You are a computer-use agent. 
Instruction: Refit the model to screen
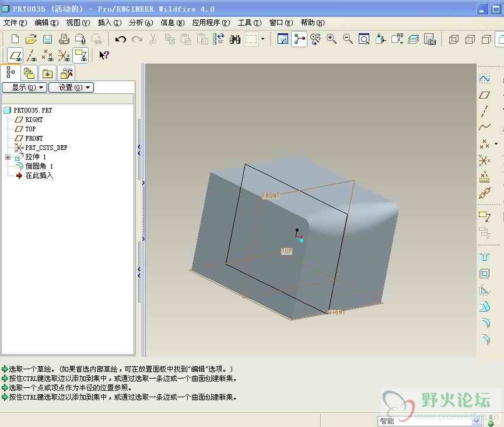(364, 39)
